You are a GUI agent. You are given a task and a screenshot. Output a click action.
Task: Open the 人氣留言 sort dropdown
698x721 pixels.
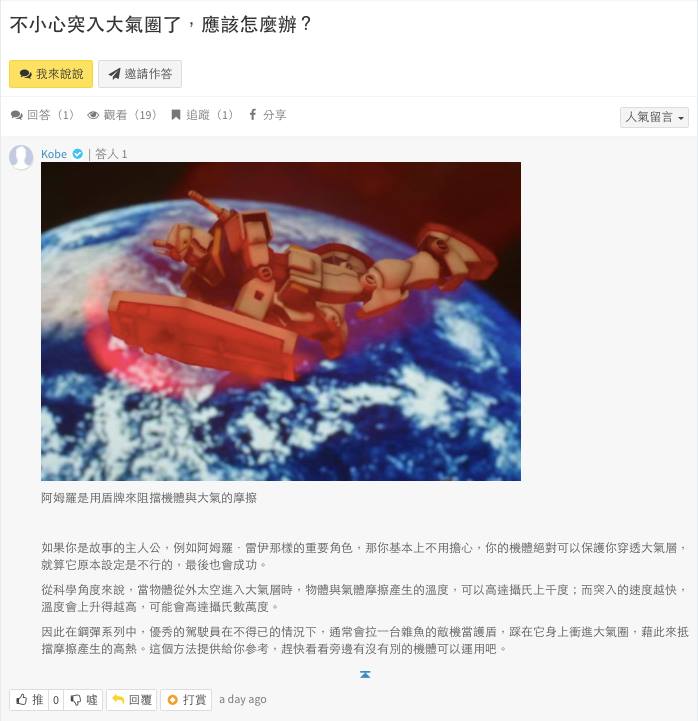click(654, 117)
